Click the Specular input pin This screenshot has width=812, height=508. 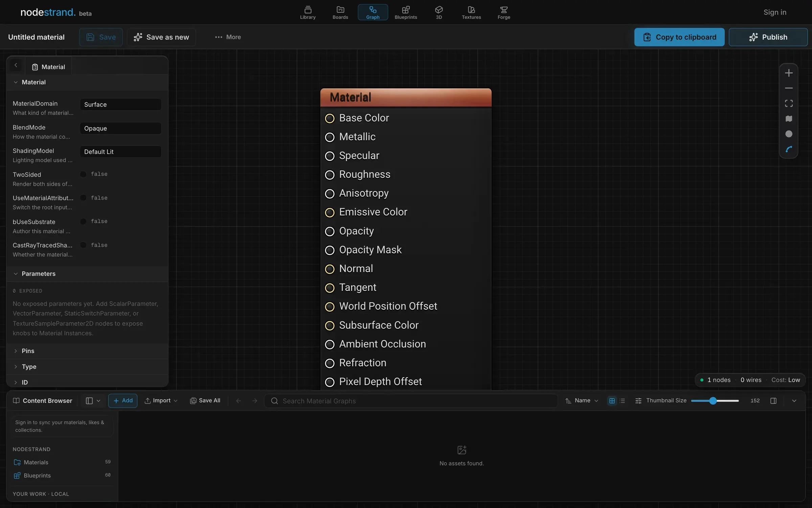pyautogui.click(x=330, y=156)
